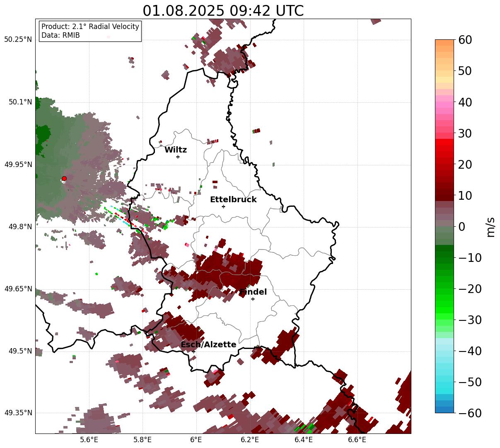Click the colorbar tick label −30

coord(470,320)
